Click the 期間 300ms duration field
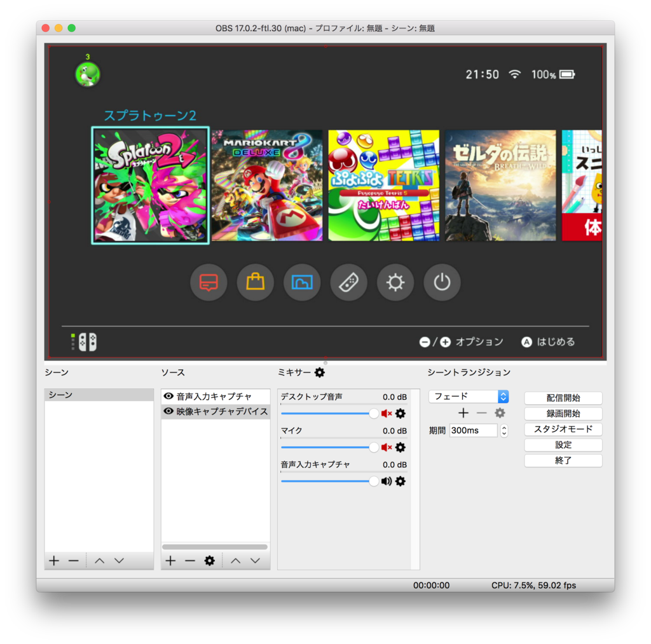 click(473, 430)
